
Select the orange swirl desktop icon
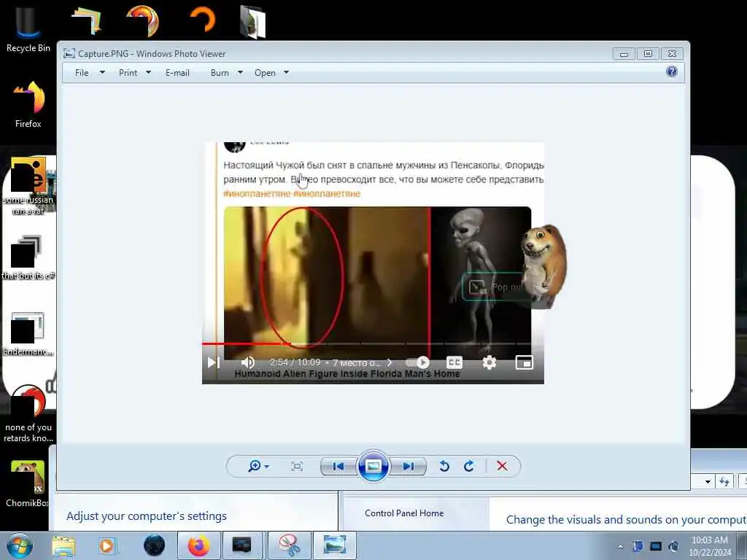pyautogui.click(x=142, y=20)
